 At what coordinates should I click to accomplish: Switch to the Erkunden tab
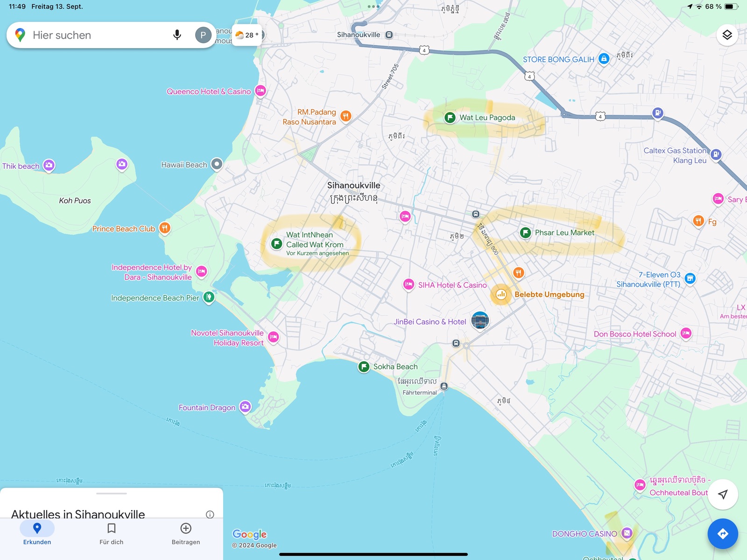coord(37,533)
